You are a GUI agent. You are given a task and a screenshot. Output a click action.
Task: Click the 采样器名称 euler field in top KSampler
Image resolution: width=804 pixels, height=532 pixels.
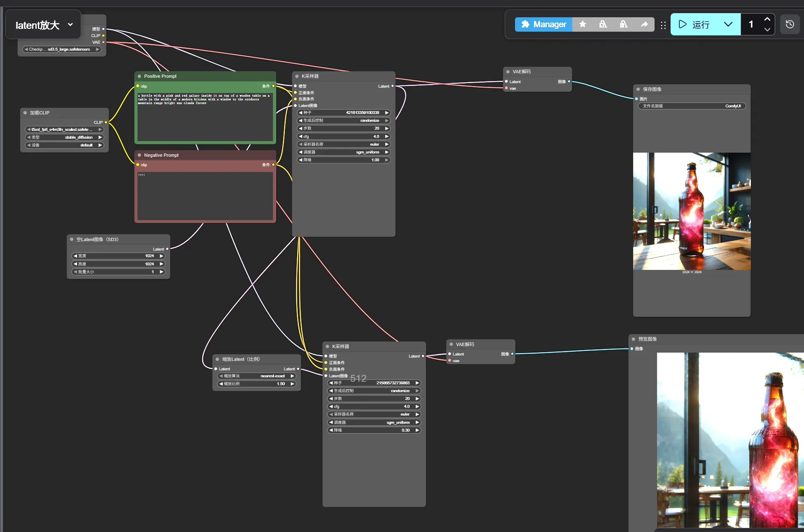click(x=343, y=144)
